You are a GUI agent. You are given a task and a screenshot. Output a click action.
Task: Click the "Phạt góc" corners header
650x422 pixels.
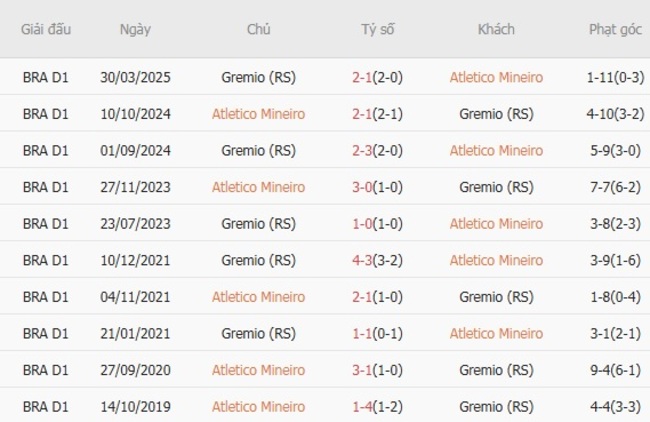[614, 29]
